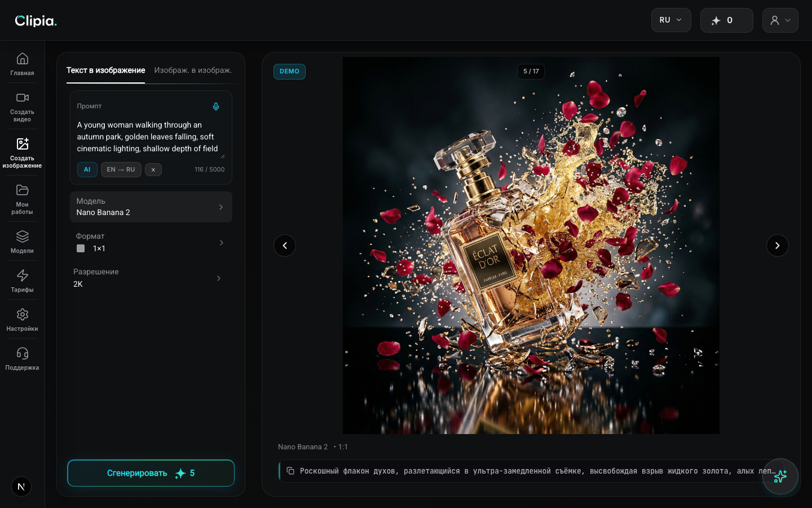Expand the Модель Nano Banana 2 selector
The image size is (812, 508).
coord(151,207)
